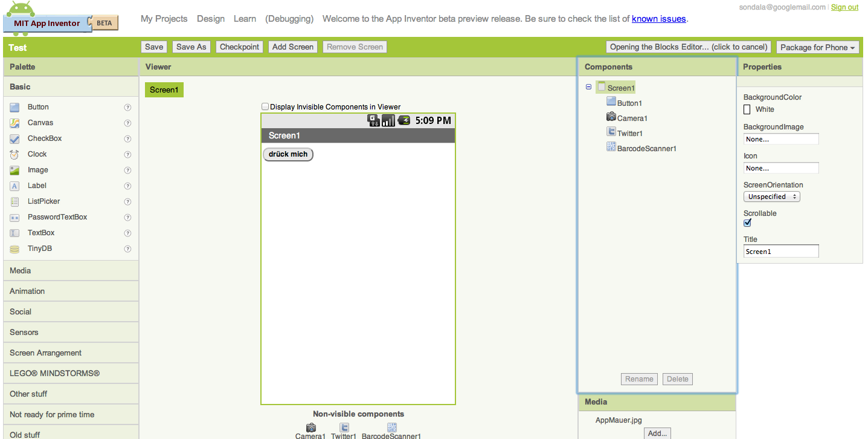This screenshot has width=868, height=439.
Task: Open help for TextBox component
Action: tap(127, 233)
